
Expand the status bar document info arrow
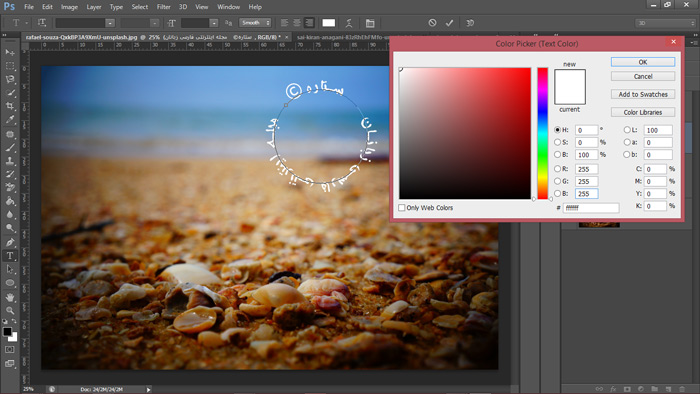(149, 390)
